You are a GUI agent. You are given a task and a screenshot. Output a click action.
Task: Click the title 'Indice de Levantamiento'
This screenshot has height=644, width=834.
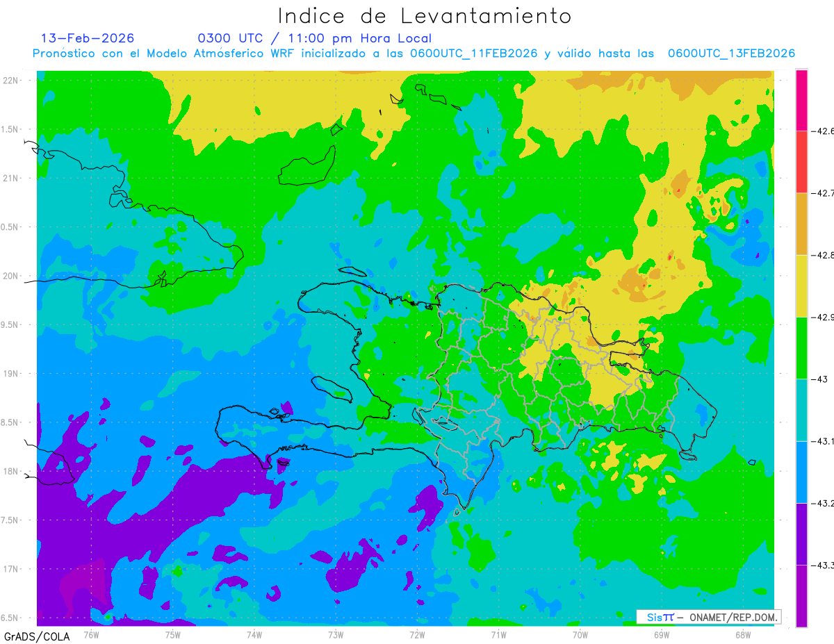click(x=425, y=16)
